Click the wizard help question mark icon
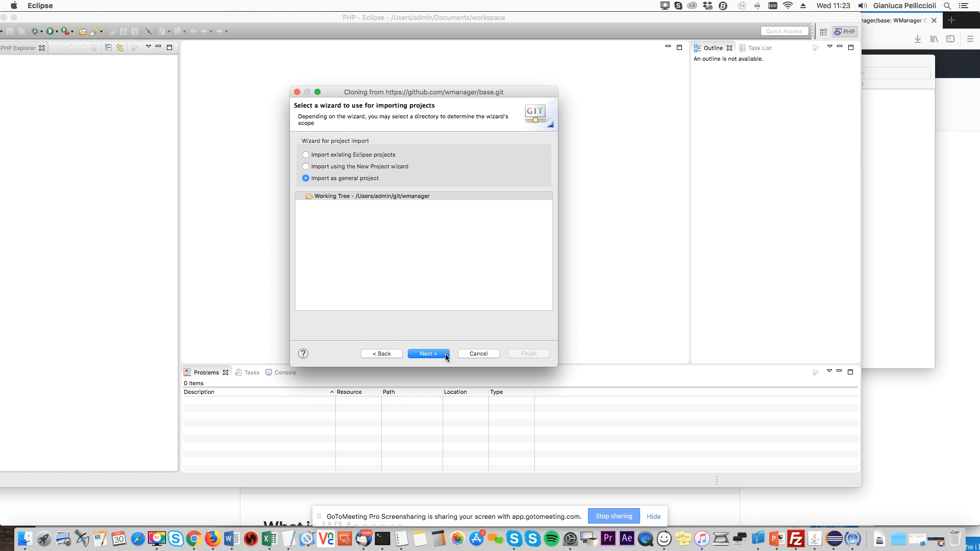Viewport: 980px width, 551px height. [x=303, y=354]
